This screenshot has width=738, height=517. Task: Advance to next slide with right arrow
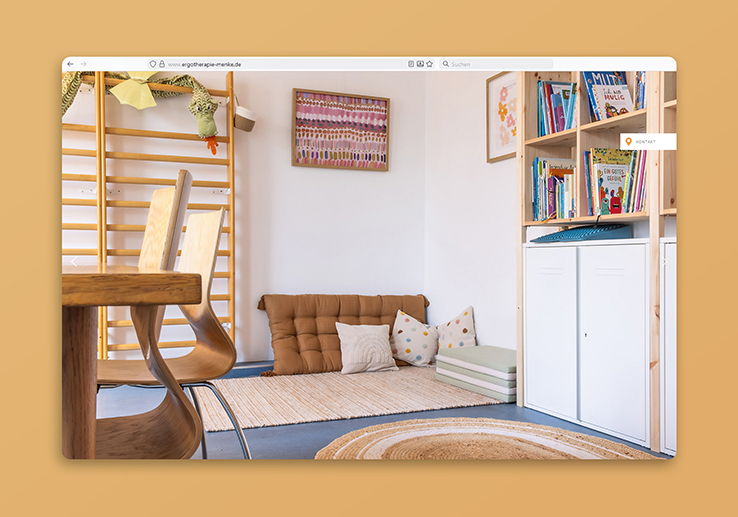point(665,262)
